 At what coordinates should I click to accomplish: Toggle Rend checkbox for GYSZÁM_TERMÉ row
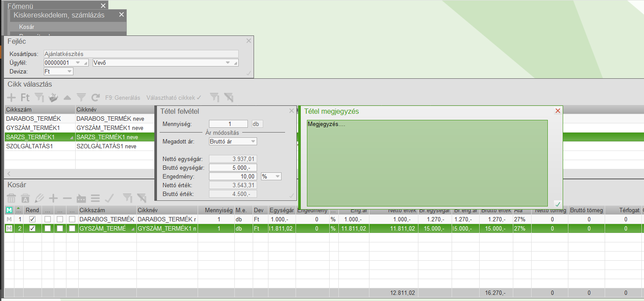click(32, 228)
